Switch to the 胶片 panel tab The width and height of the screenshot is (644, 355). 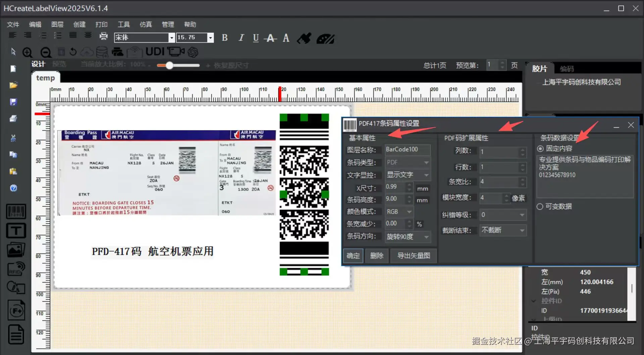click(x=540, y=69)
